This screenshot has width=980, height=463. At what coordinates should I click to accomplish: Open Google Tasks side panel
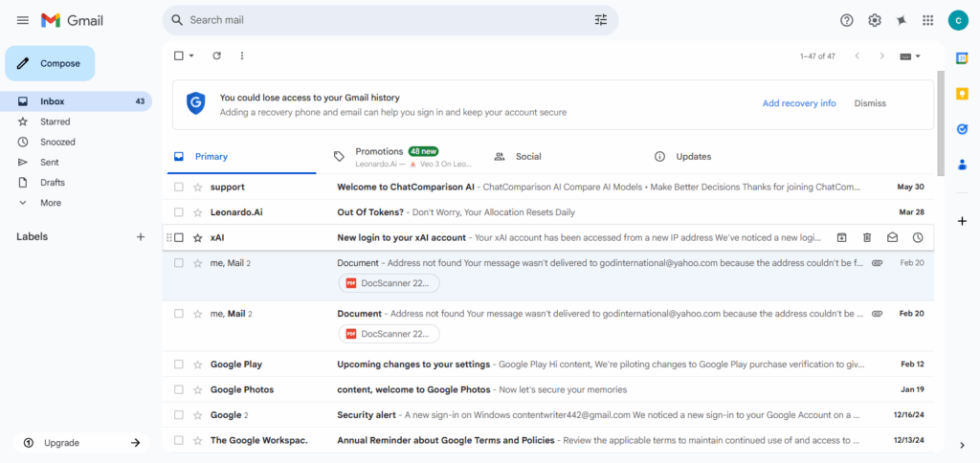[962, 129]
